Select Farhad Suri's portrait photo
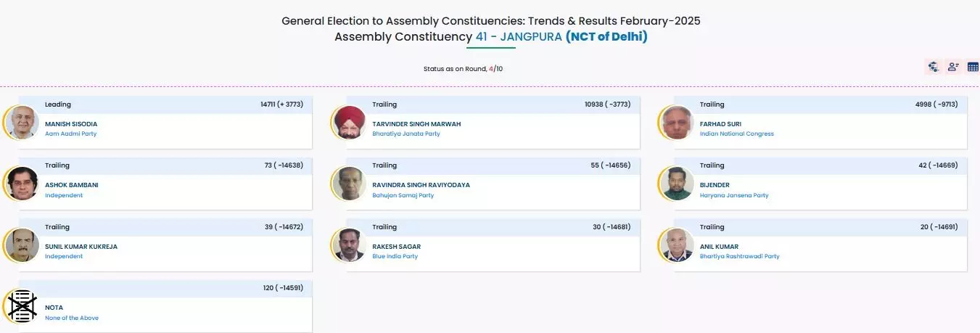980x333 pixels. click(x=677, y=123)
